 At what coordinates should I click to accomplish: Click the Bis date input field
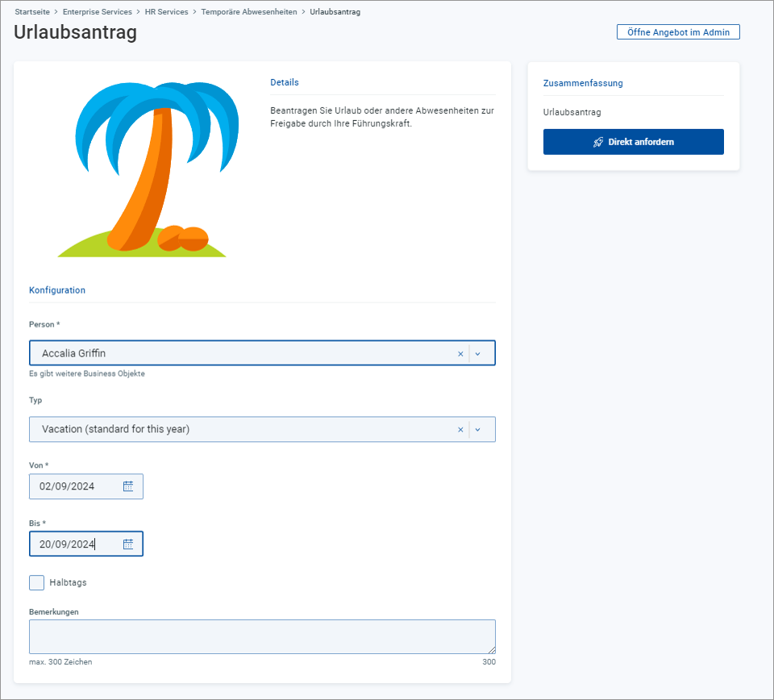tap(86, 544)
